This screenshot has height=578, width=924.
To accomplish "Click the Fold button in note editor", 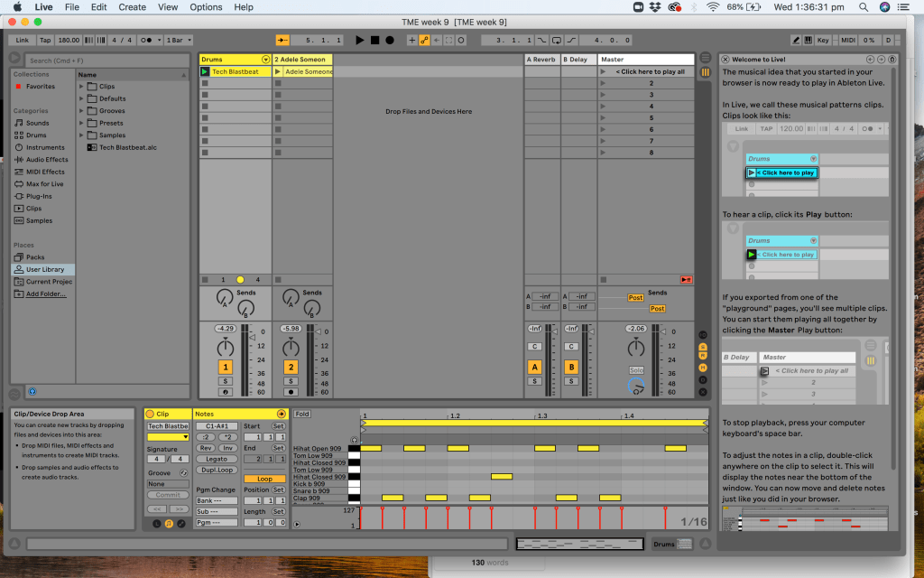I will 302,414.
